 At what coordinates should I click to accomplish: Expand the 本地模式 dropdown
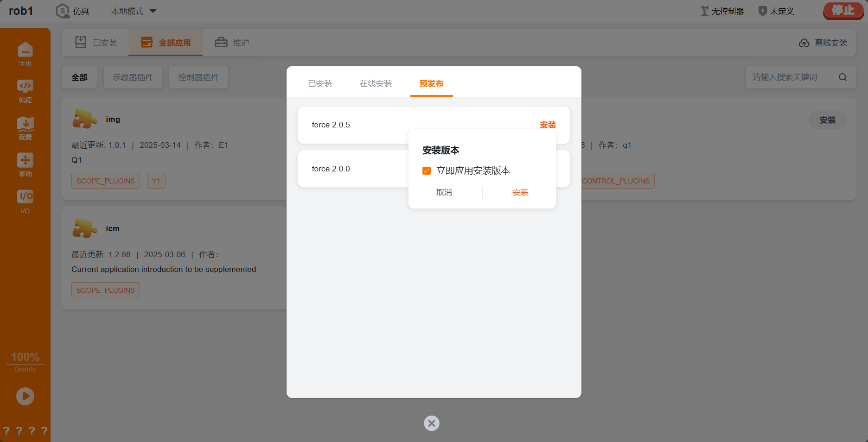(x=134, y=11)
